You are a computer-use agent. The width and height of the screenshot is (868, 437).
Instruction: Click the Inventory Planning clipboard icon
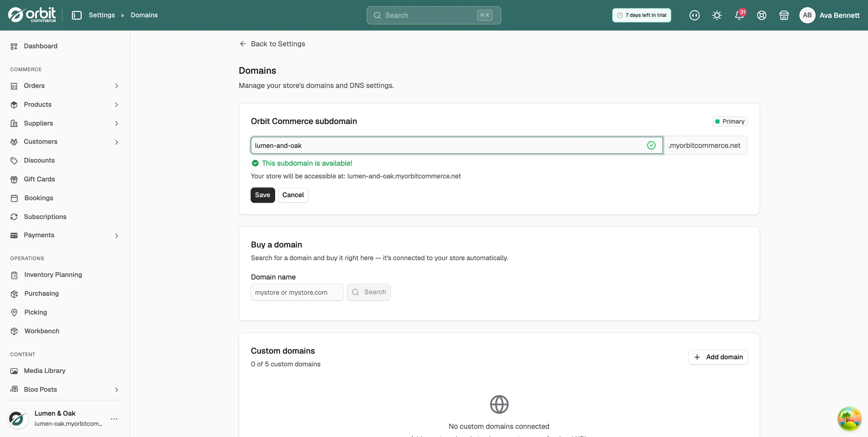(x=14, y=275)
